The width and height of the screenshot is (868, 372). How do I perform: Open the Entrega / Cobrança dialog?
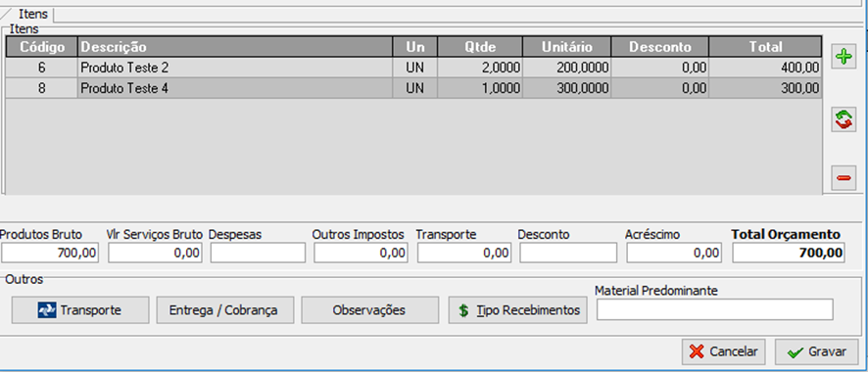point(224,310)
